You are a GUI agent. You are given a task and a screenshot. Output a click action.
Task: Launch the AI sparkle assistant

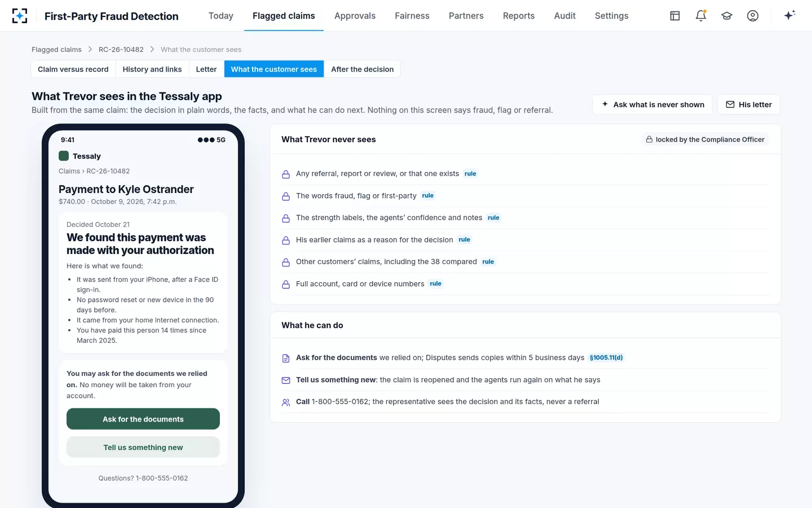789,15
